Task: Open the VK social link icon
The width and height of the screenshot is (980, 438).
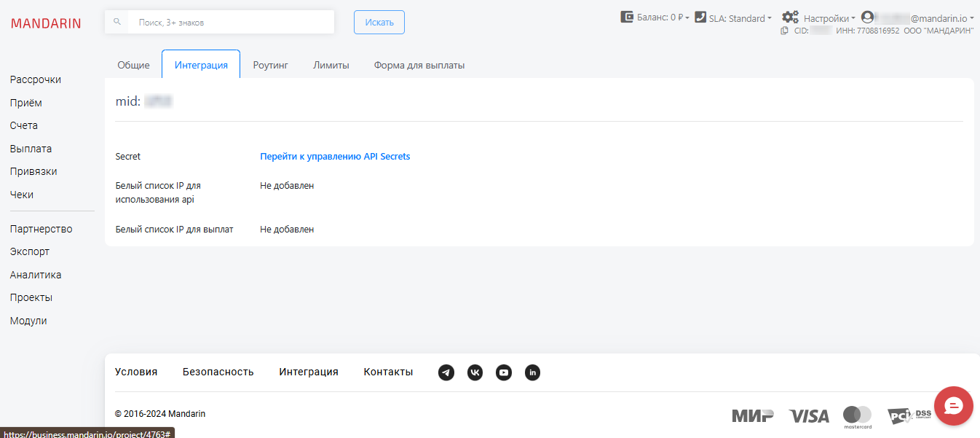Action: click(475, 372)
